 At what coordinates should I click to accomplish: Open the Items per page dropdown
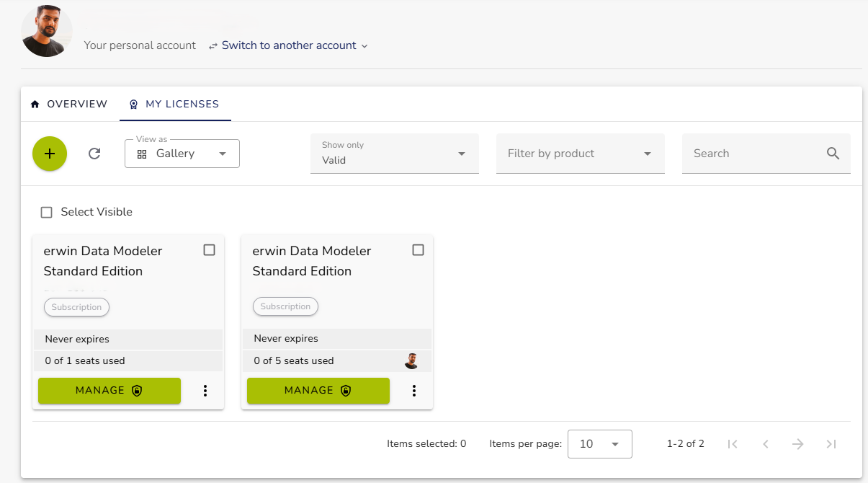coord(600,444)
